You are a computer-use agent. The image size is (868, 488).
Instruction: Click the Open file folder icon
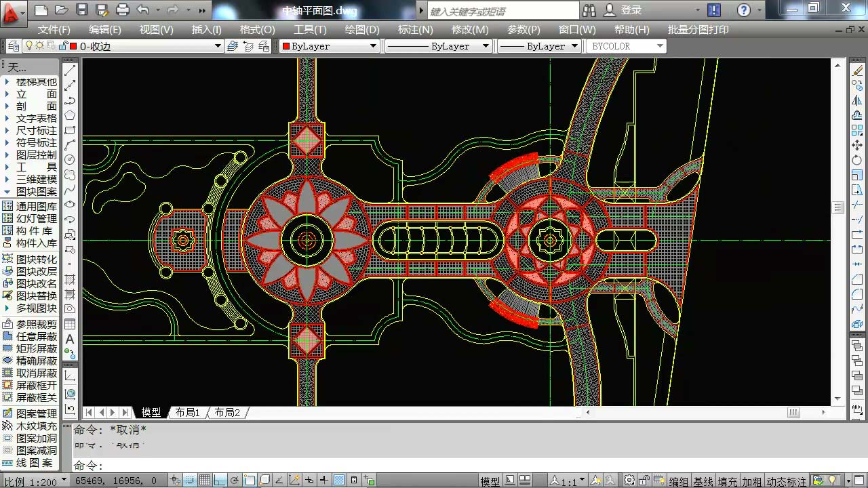point(61,10)
